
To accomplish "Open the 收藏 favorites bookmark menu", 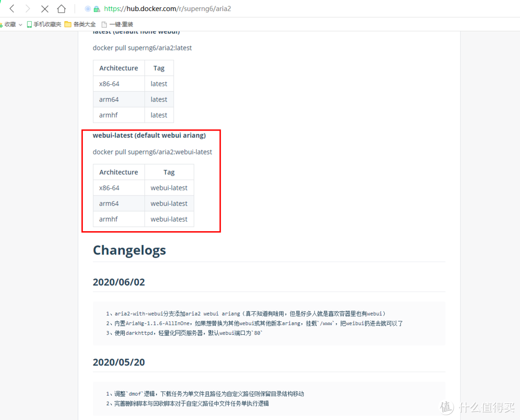I will tap(10, 24).
